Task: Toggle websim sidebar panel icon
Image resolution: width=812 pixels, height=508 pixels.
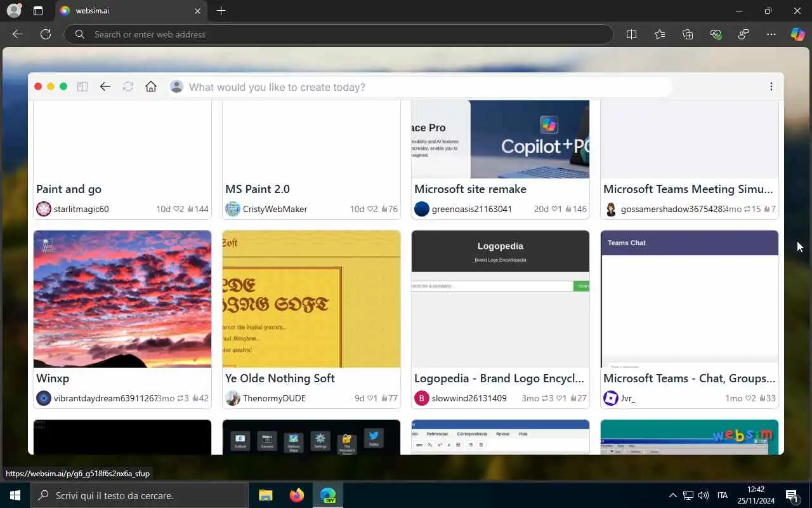Action: pyautogui.click(x=82, y=86)
